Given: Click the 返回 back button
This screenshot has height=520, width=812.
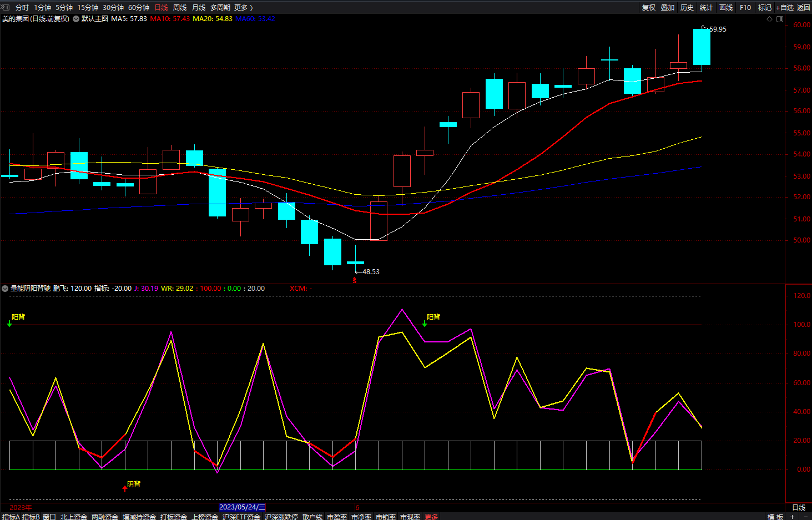Looking at the screenshot, I should point(804,7).
